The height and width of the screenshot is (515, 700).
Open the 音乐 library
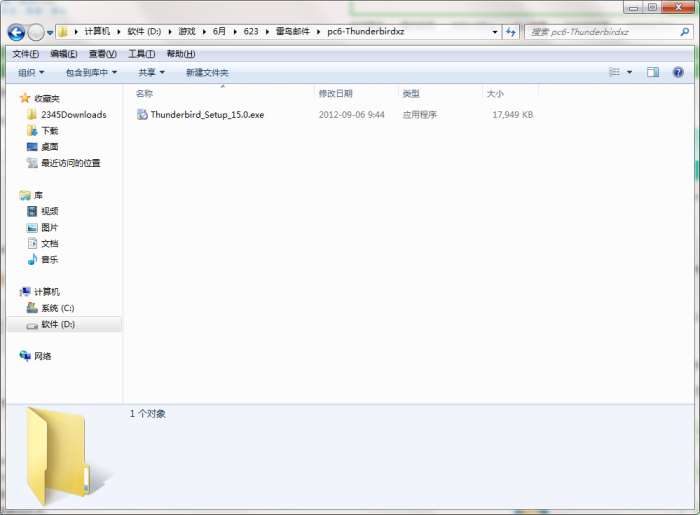pos(50,260)
